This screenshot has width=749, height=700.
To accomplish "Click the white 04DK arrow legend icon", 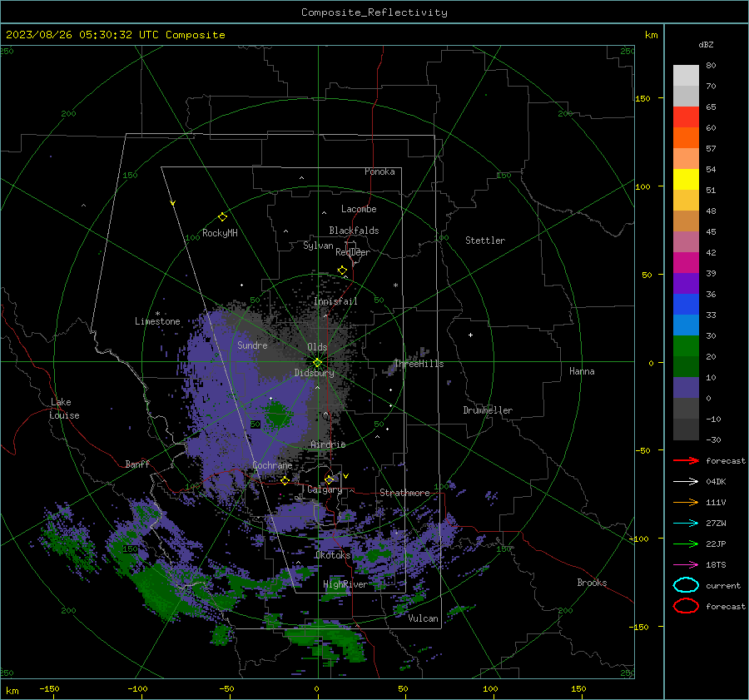I will click(686, 482).
